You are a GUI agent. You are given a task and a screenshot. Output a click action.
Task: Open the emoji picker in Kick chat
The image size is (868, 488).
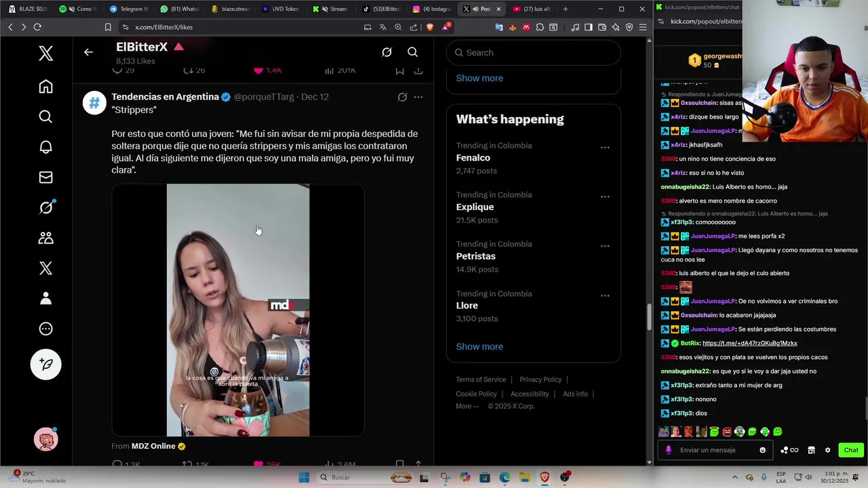[x=762, y=450]
